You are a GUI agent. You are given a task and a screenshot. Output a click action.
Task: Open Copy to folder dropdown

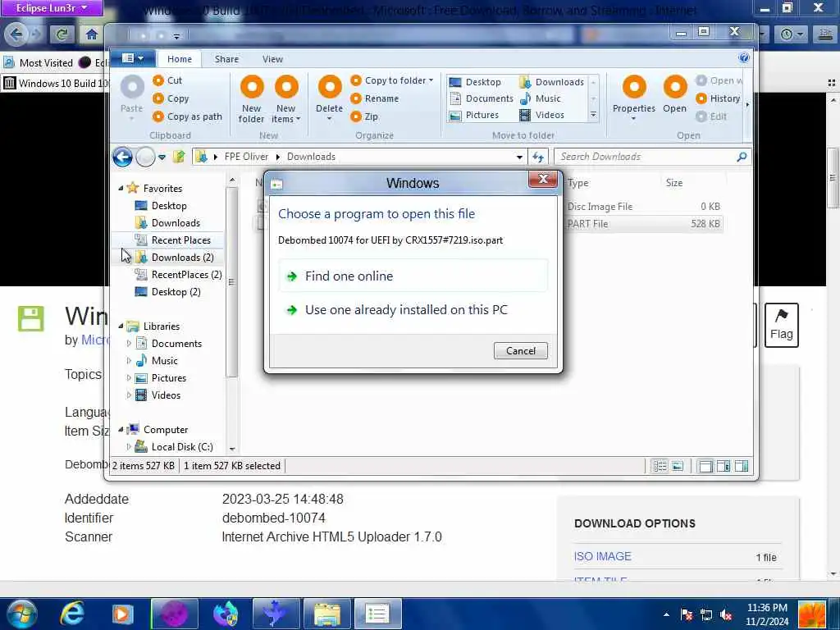[392, 80]
